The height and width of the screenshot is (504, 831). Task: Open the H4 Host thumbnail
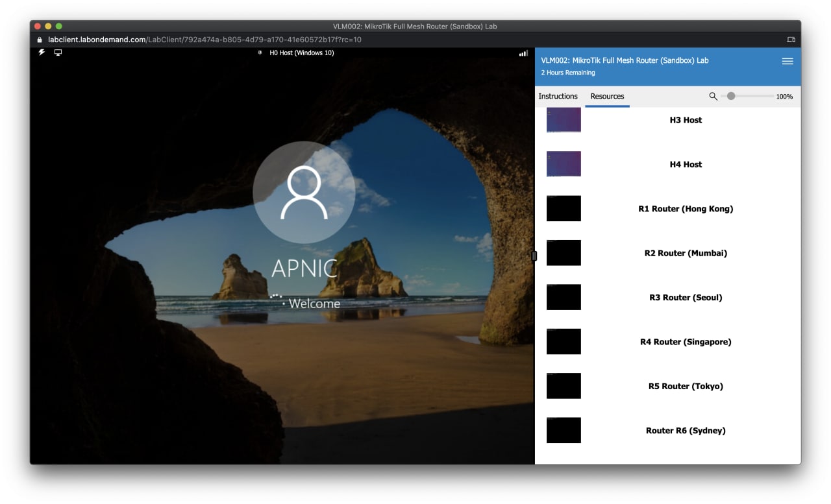click(x=564, y=164)
